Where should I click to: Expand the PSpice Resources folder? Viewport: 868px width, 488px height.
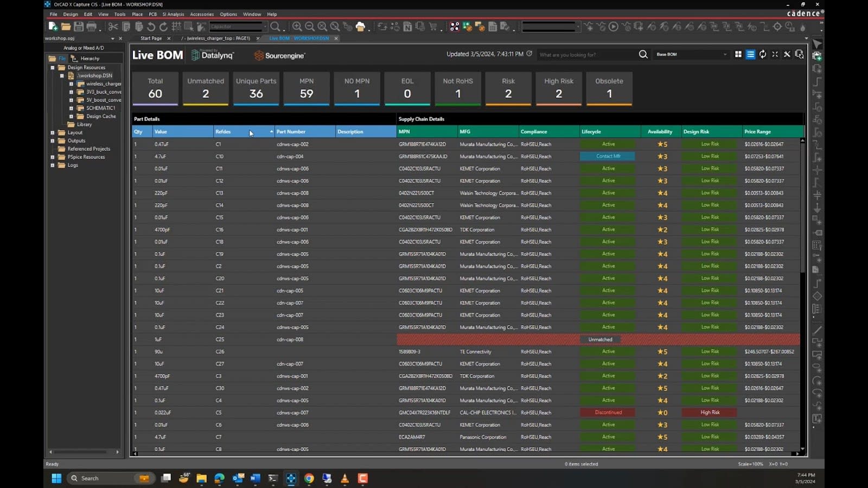point(53,157)
